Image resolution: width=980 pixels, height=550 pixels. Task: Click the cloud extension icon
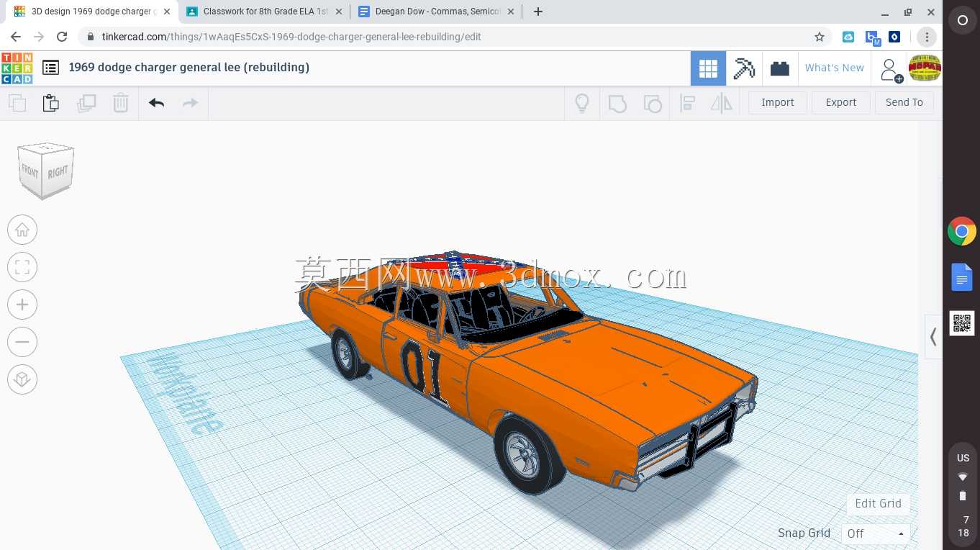848,37
